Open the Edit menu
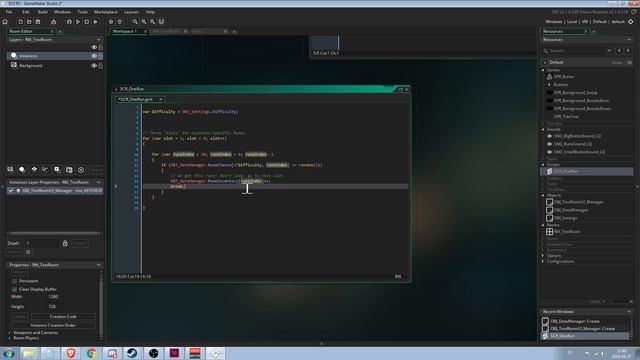640x360 pixels. (25, 12)
